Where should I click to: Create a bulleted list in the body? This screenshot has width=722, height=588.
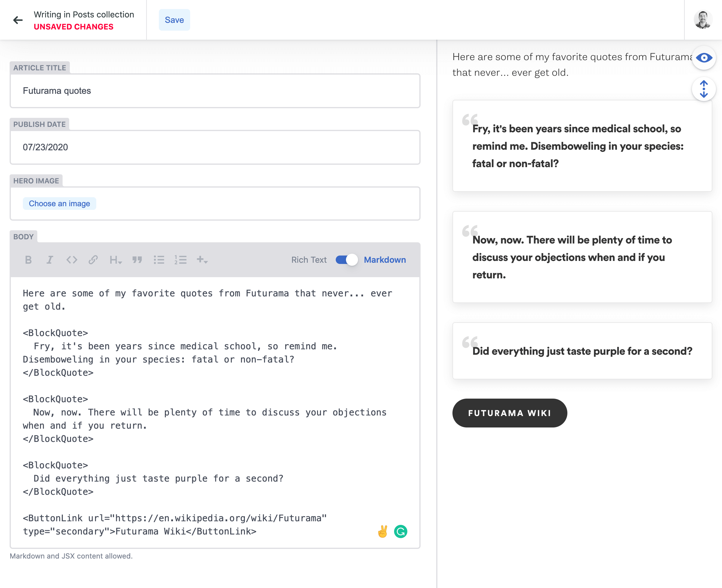pyautogui.click(x=159, y=260)
